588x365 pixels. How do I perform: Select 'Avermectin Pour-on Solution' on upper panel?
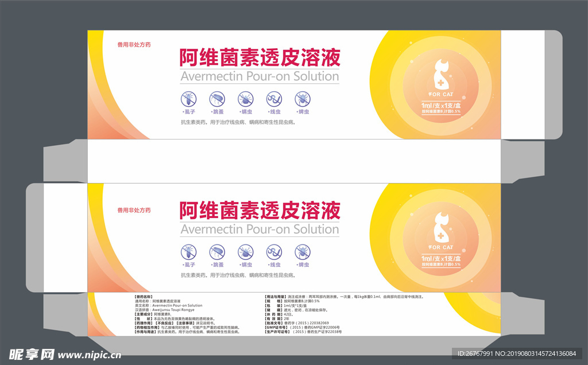pyautogui.click(x=260, y=76)
